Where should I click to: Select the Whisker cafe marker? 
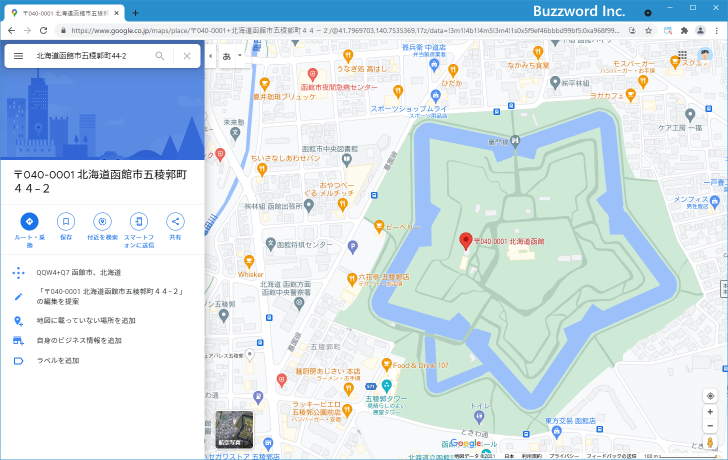click(249, 262)
